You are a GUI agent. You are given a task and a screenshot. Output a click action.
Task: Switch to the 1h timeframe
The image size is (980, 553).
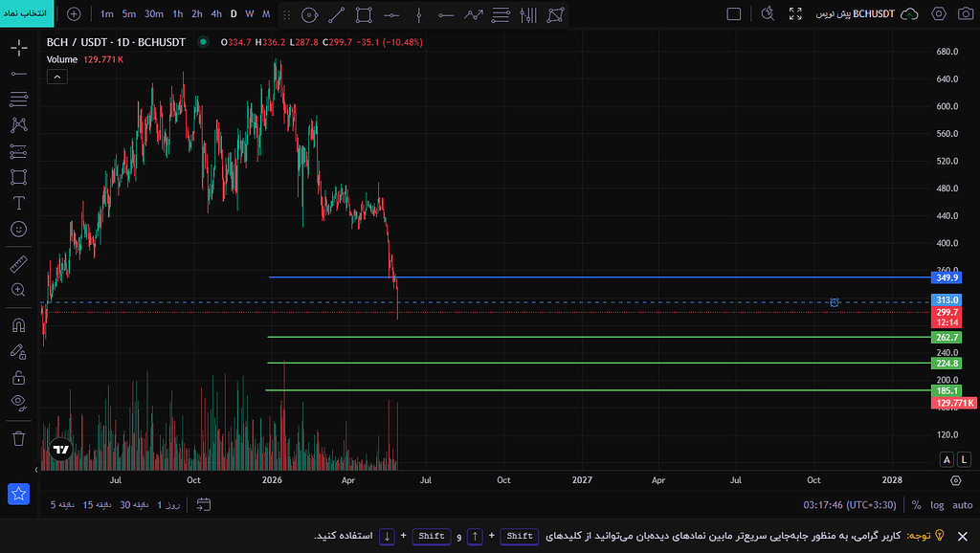pyautogui.click(x=178, y=13)
